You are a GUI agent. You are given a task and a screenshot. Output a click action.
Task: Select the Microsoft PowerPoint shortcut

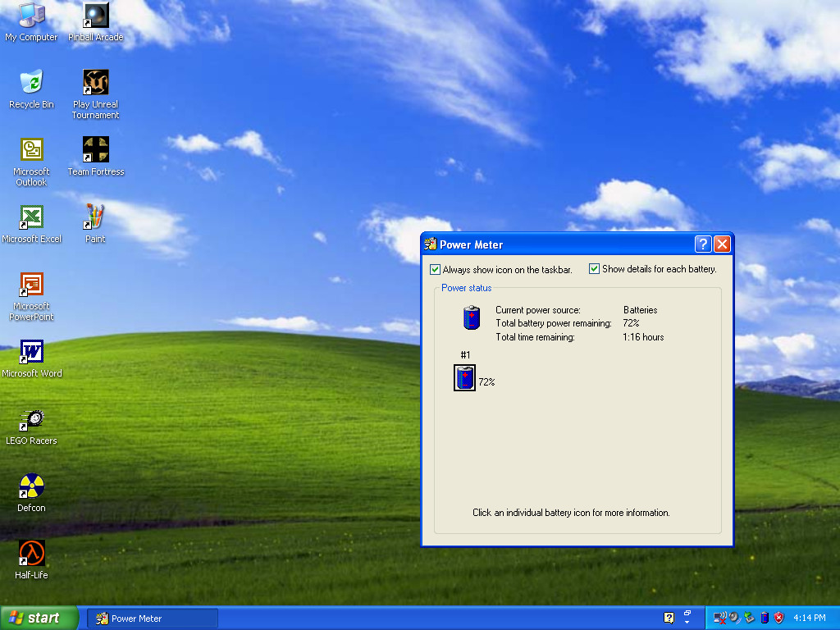31,295
